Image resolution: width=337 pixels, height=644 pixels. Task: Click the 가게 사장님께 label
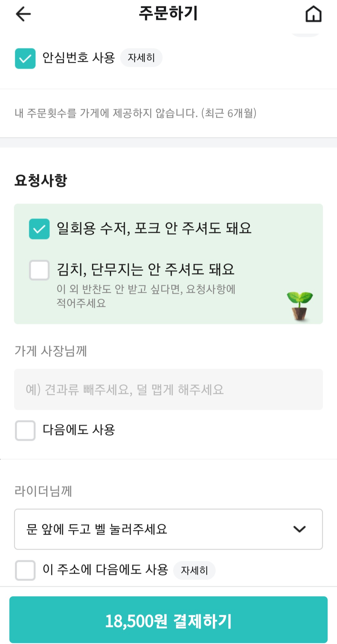[x=51, y=351]
